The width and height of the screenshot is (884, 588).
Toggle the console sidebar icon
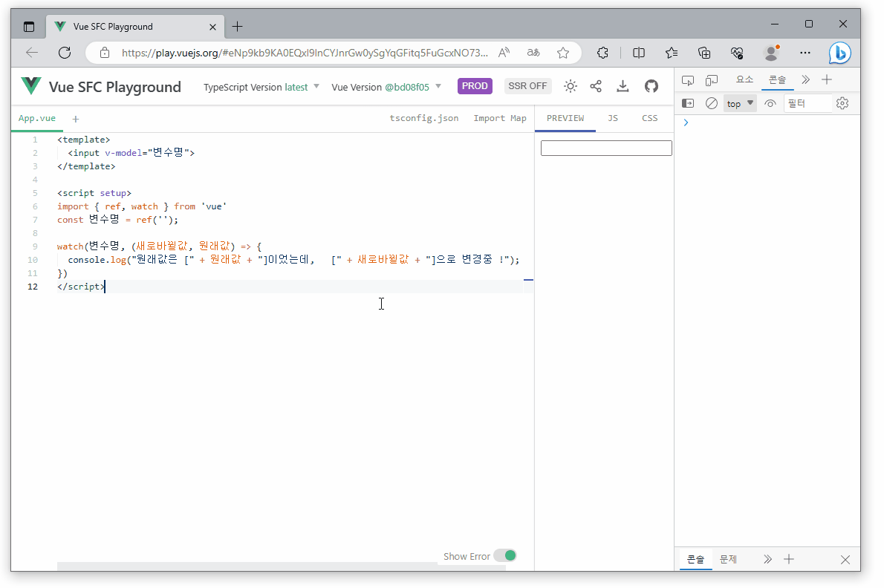pos(688,104)
